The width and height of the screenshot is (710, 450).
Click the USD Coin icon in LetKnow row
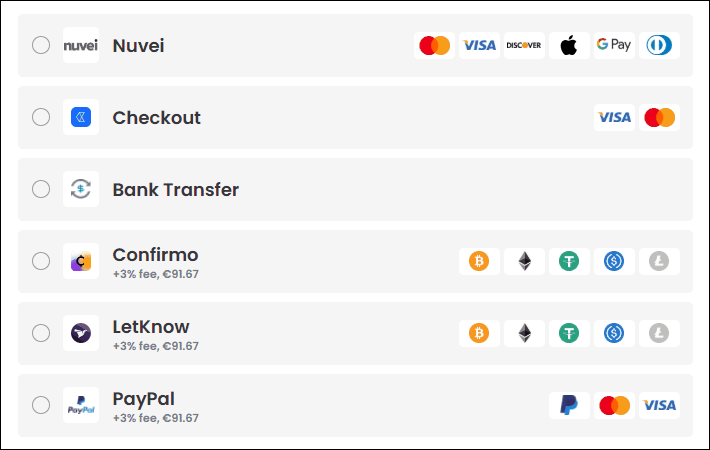[x=614, y=333]
